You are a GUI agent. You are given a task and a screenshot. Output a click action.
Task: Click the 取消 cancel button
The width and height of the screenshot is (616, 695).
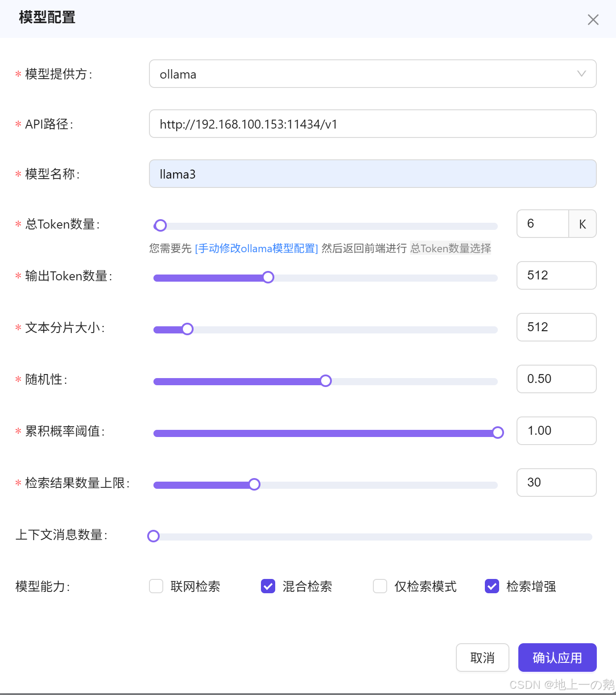coord(482,658)
